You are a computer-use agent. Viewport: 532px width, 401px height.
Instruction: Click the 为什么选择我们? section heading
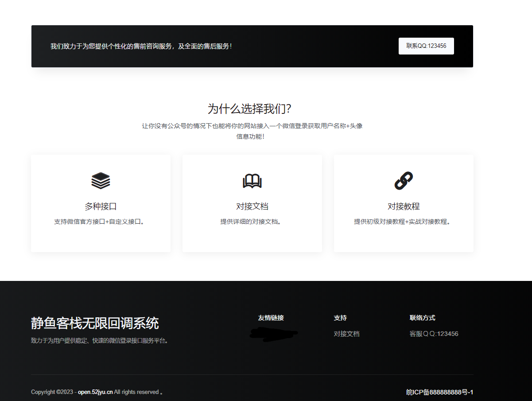pyautogui.click(x=249, y=109)
